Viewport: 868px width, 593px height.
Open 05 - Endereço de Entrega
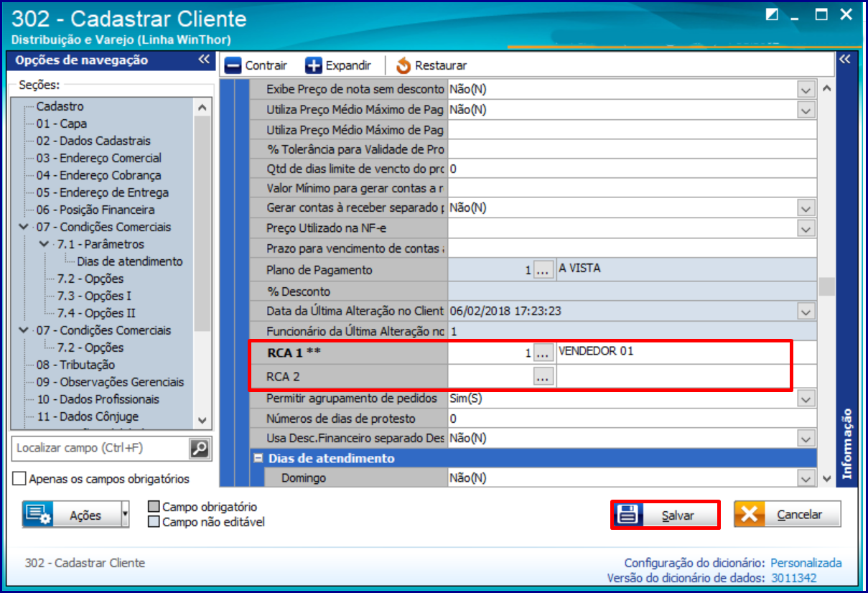103,192
